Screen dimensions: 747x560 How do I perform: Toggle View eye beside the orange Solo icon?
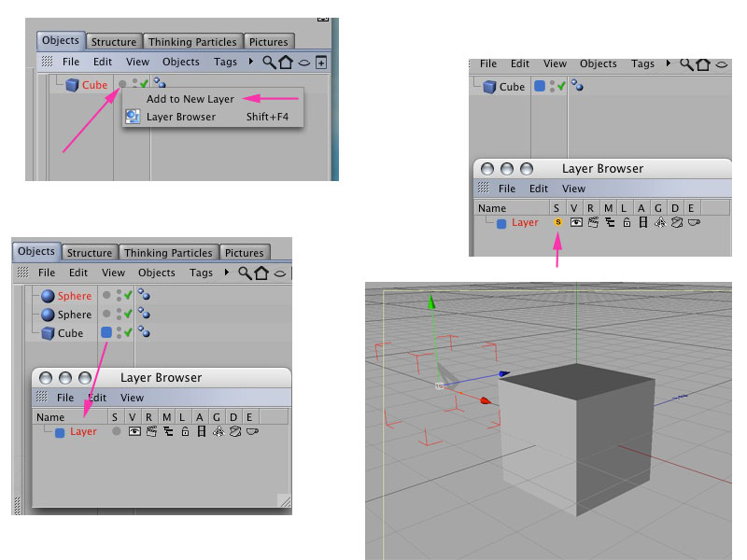pyautogui.click(x=576, y=222)
